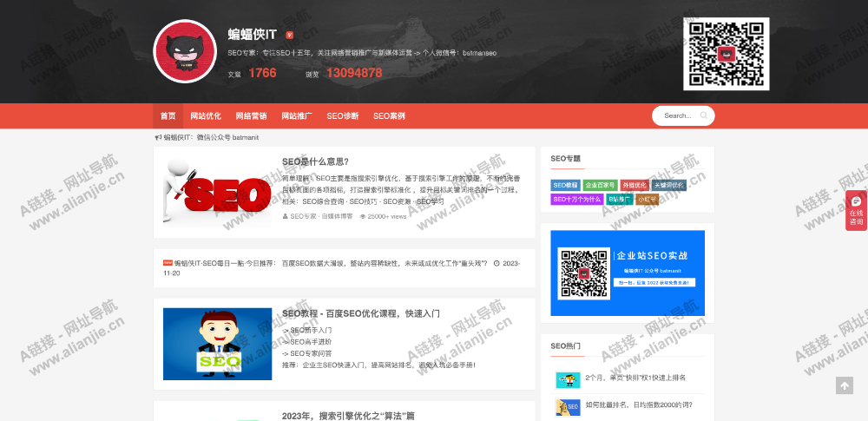Select the blue SEO教程 topic tag

(x=565, y=185)
